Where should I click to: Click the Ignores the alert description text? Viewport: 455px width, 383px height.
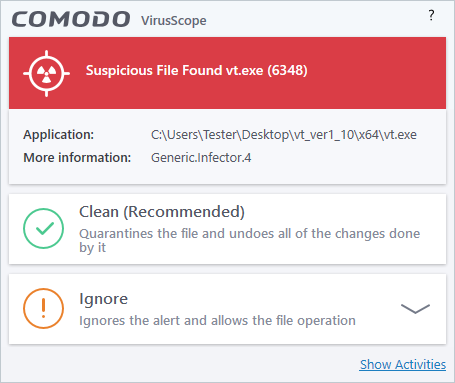[217, 321]
